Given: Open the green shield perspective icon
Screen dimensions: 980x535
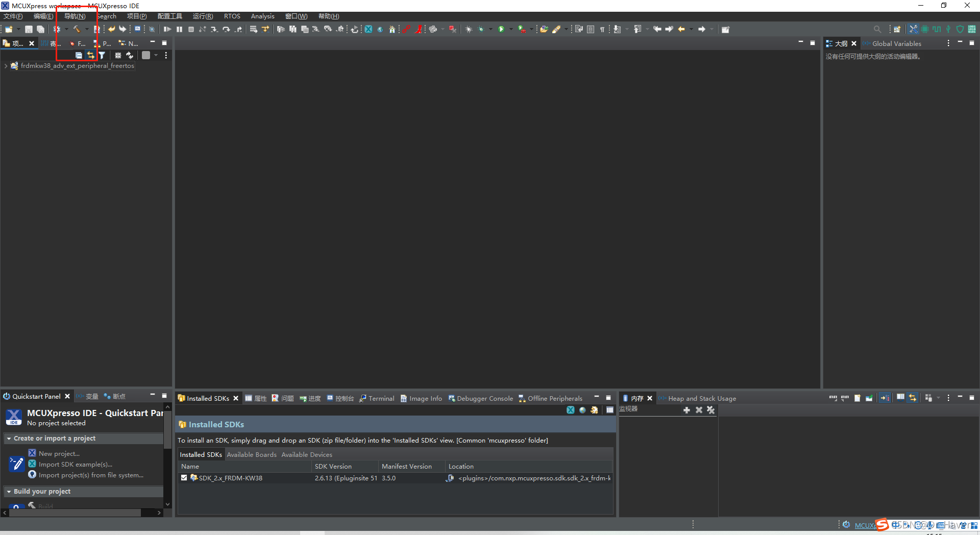Looking at the screenshot, I should 960,29.
